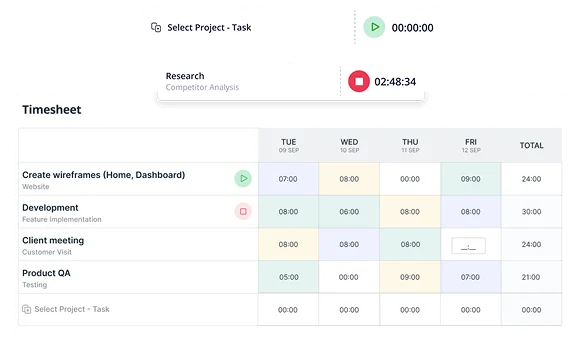The image size is (583, 363).
Task: Start the timer with green play button at top
Action: point(374,27)
